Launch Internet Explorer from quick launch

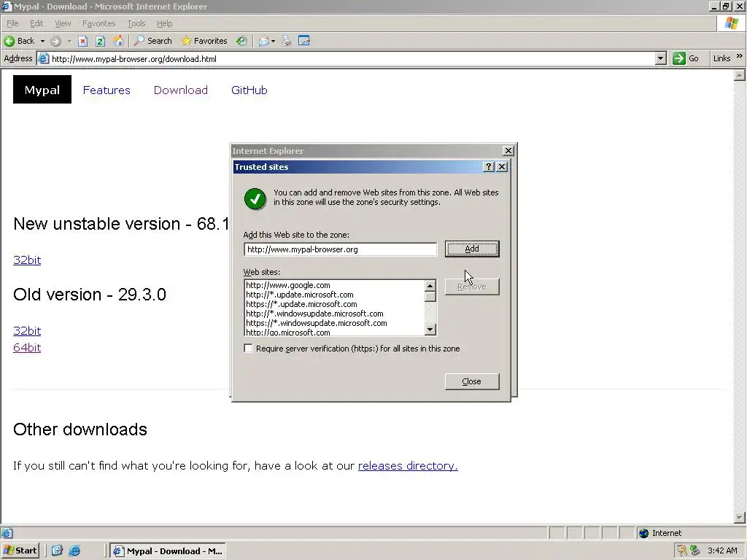(x=74, y=551)
